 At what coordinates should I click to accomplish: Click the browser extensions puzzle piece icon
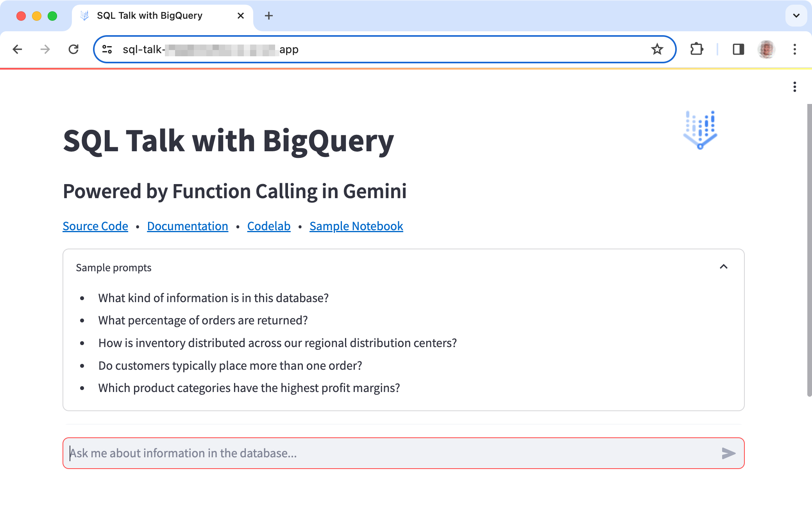696,50
